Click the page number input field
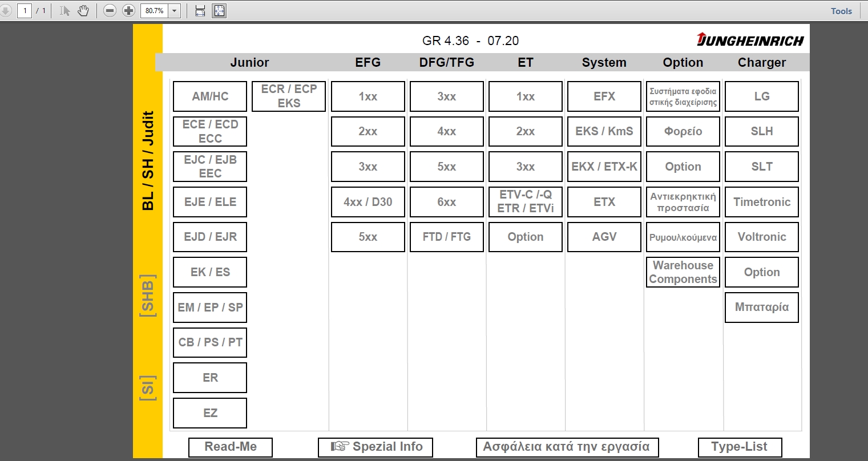This screenshot has width=868, height=461. click(x=25, y=10)
